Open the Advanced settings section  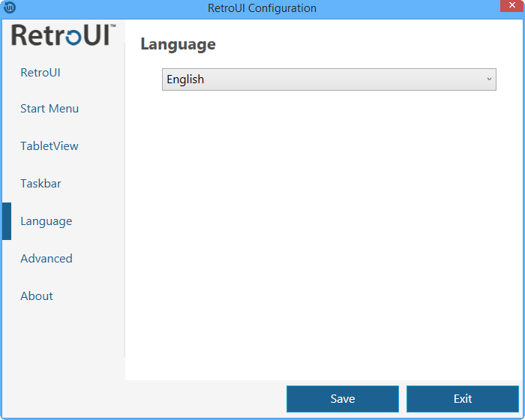(x=46, y=259)
